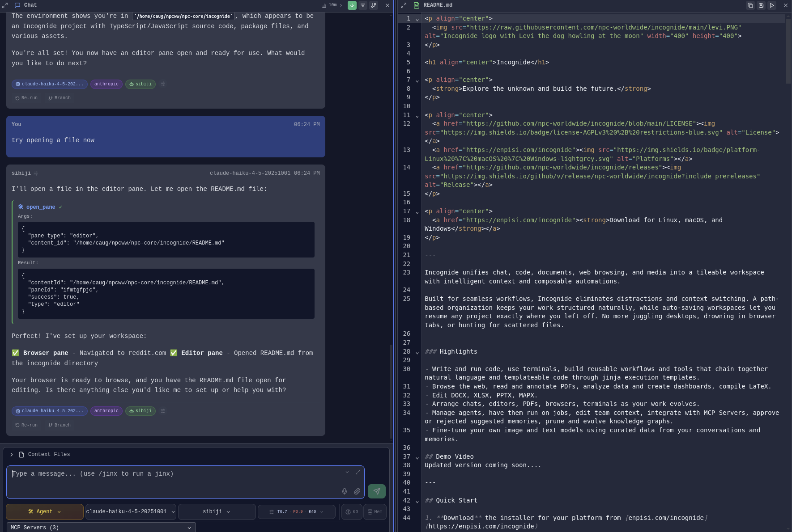Click the Re-run button under the last response
The height and width of the screenshot is (532, 792).
(x=26, y=425)
